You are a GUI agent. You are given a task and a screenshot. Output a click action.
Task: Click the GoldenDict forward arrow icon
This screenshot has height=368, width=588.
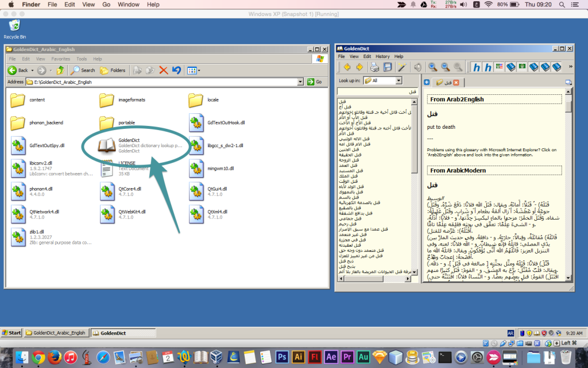click(x=359, y=67)
